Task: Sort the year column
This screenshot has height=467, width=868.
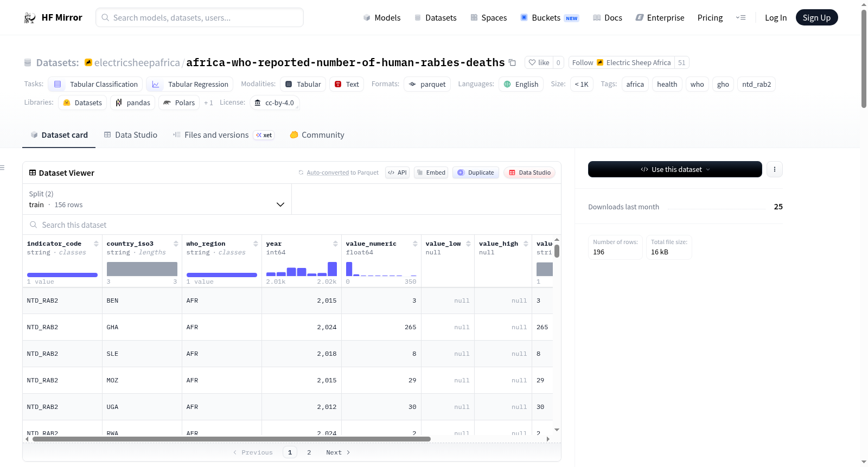Action: pos(335,244)
